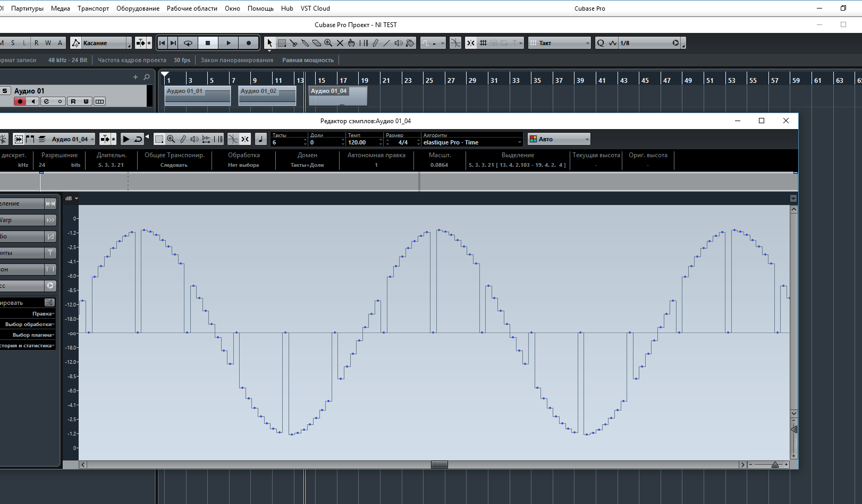Play audition in Sample Editor
862x504 pixels.
(126, 139)
